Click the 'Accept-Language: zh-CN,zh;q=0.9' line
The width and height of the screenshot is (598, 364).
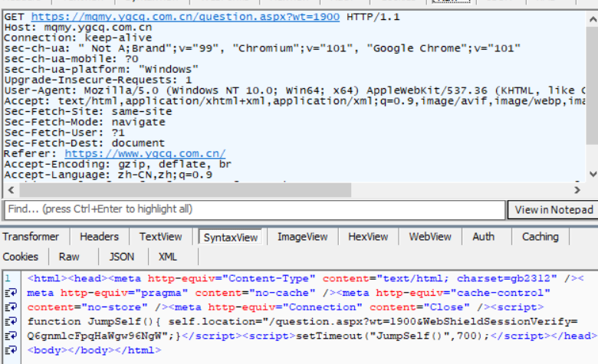pos(108,175)
